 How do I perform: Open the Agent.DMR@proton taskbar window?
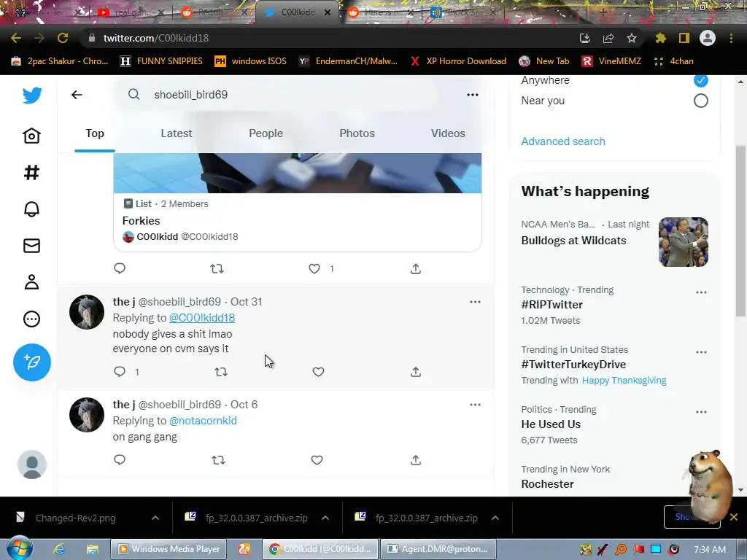click(x=438, y=549)
